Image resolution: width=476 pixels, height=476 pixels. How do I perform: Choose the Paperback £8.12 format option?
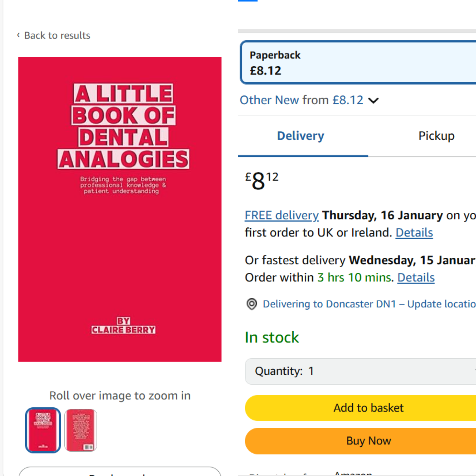tap(358, 63)
